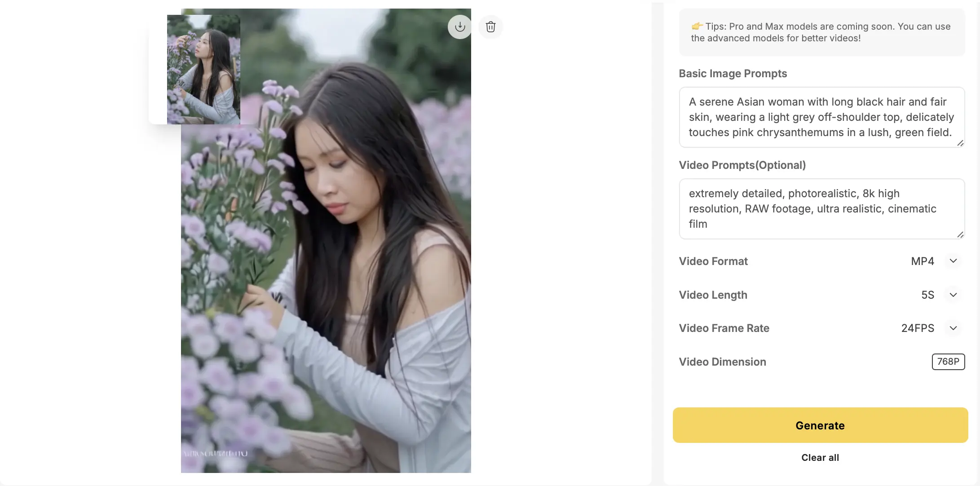
Task: Click the Pro and Max tips banner
Action: 822,32
